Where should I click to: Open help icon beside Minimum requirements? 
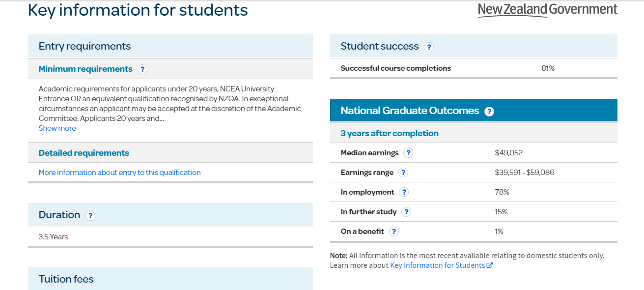(142, 69)
